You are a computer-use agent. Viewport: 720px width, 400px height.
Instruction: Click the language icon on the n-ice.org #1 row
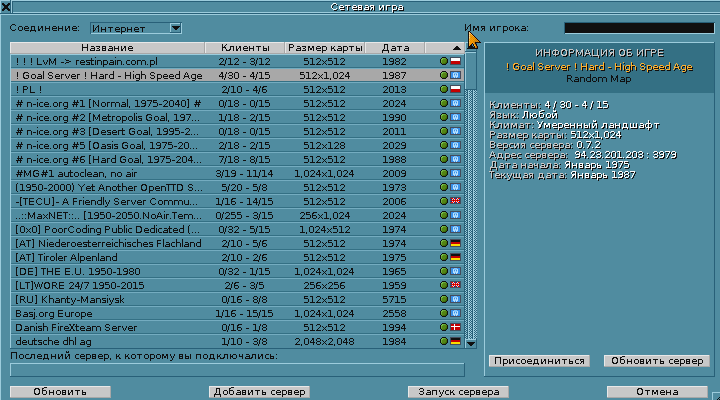coord(455,103)
